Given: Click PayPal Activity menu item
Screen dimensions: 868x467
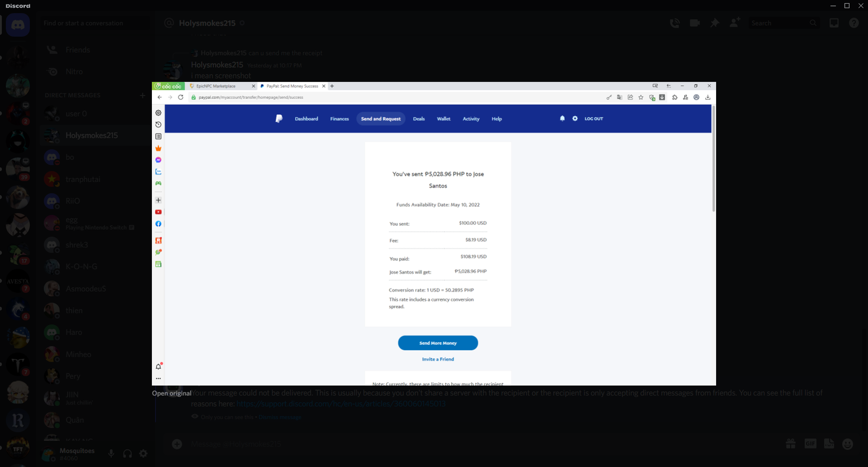Looking at the screenshot, I should (471, 119).
